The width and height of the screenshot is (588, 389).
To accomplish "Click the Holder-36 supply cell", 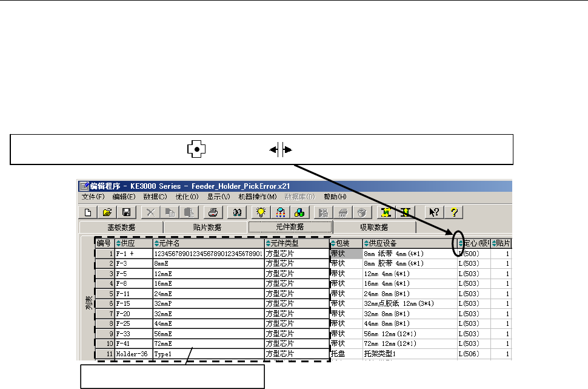I will 134,354.
